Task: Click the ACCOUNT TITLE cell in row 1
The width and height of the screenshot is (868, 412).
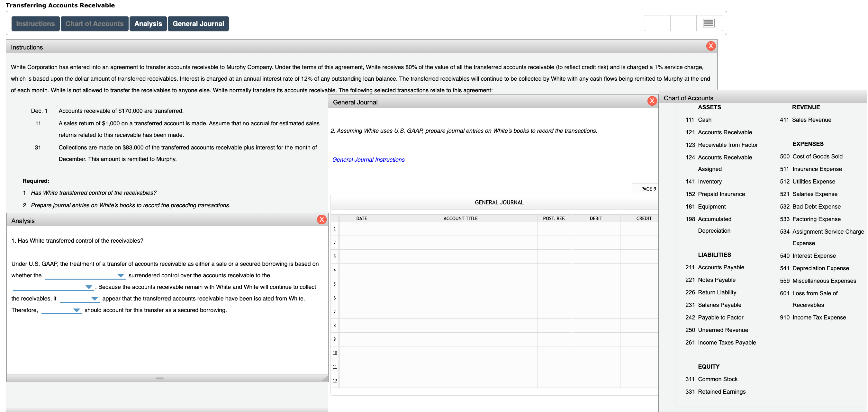Action: coord(460,229)
